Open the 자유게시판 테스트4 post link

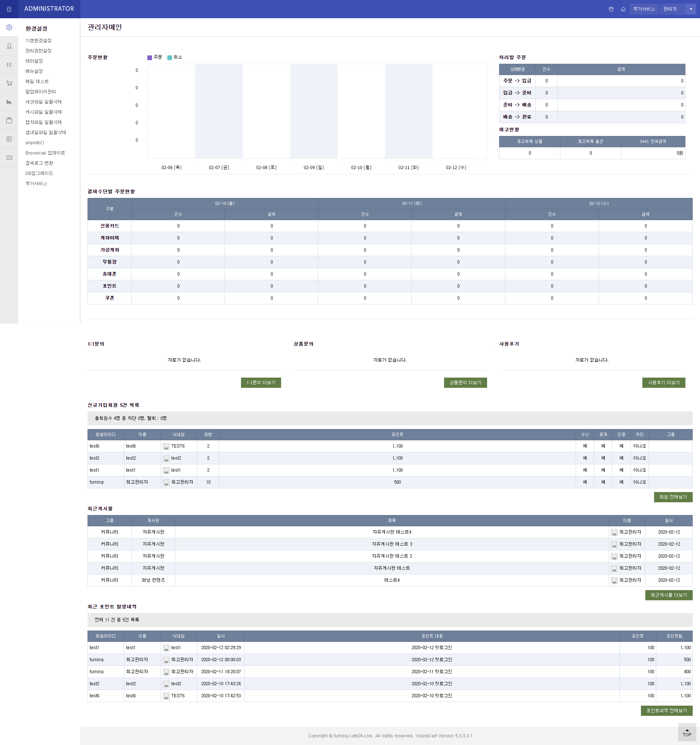(392, 532)
